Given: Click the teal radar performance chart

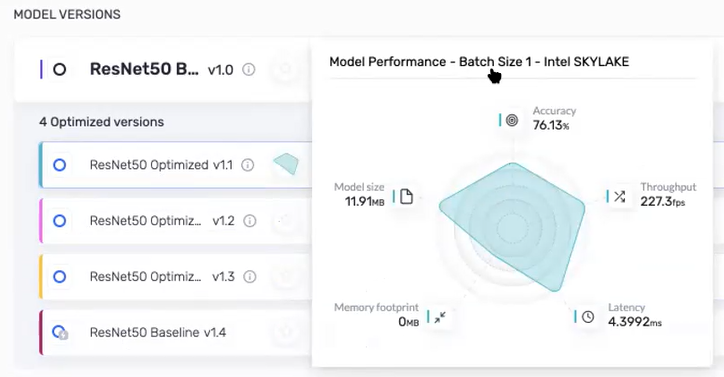Looking at the screenshot, I should 512,227.
